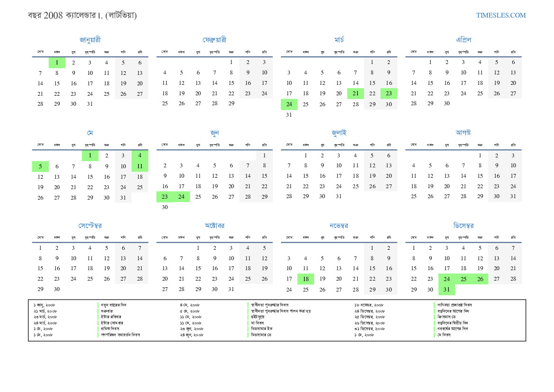Click legend date ১৮ নভেম্বর, ২০০৮
This screenshot has height=392, width=554.
[369, 305]
